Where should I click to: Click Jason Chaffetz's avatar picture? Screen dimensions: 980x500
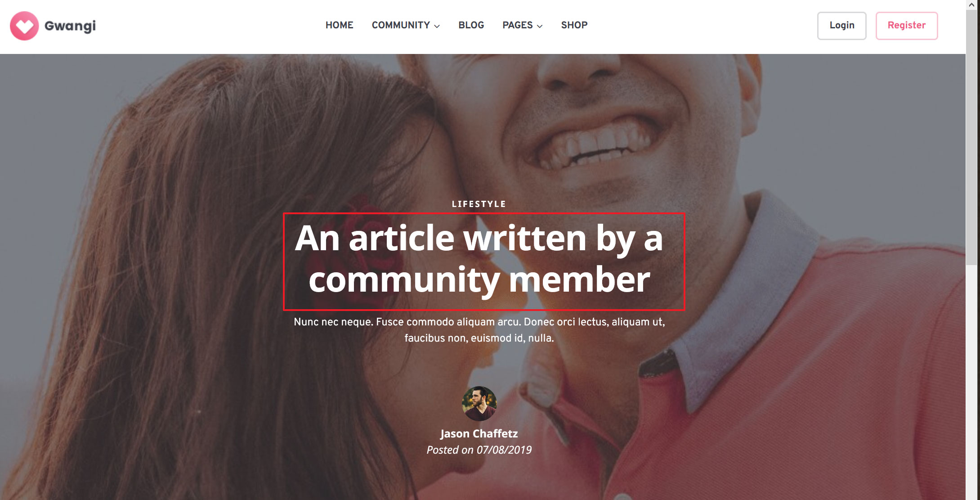coord(479,404)
